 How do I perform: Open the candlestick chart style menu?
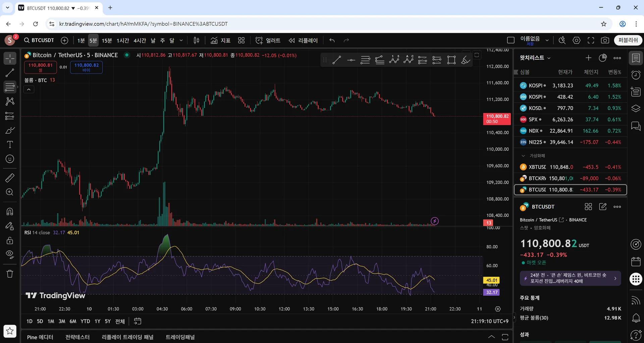197,41
